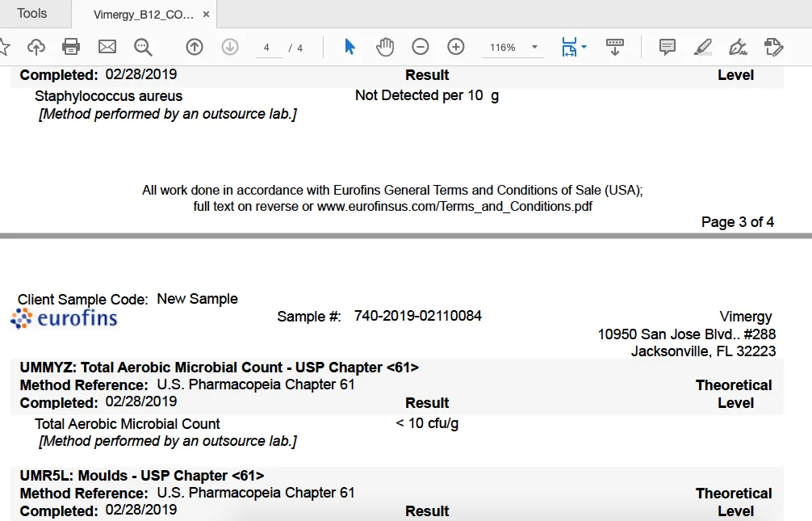This screenshot has height=521, width=812.
Task: Send file by email envelope icon
Action: (x=107, y=47)
